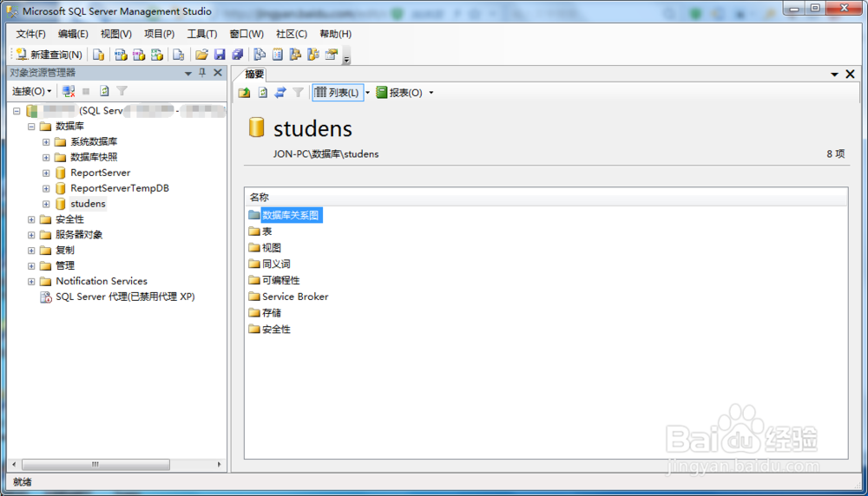Click the Stop icon in Object Explorer toolbar
This screenshot has width=868, height=496.
coord(86,91)
